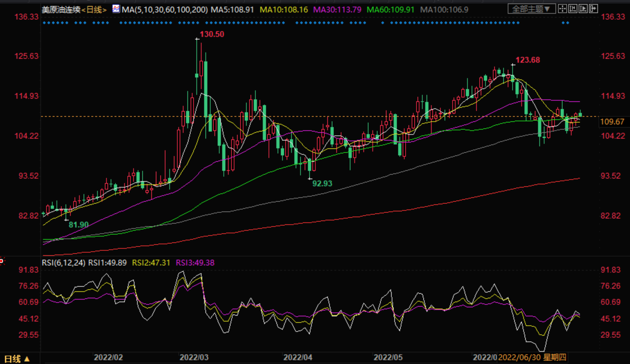
Task: Open the 全部主题 dropdown
Action: pyautogui.click(x=531, y=9)
